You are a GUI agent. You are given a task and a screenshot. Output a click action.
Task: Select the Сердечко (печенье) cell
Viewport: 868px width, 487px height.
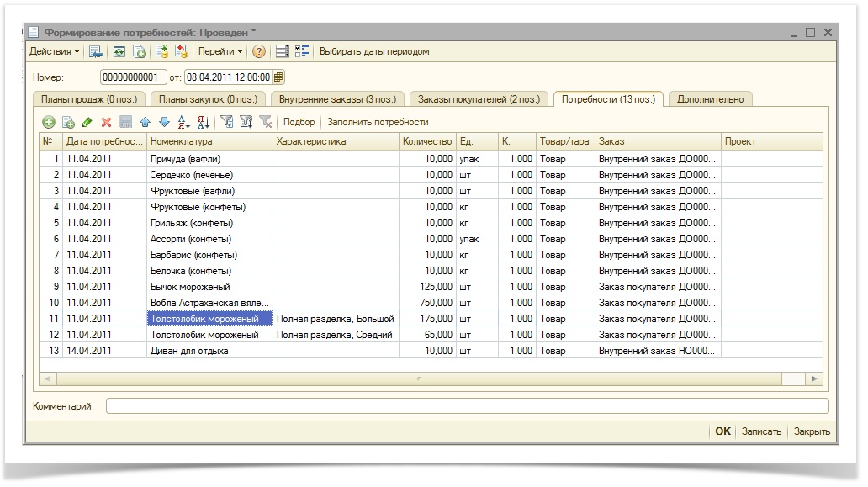click(x=209, y=176)
